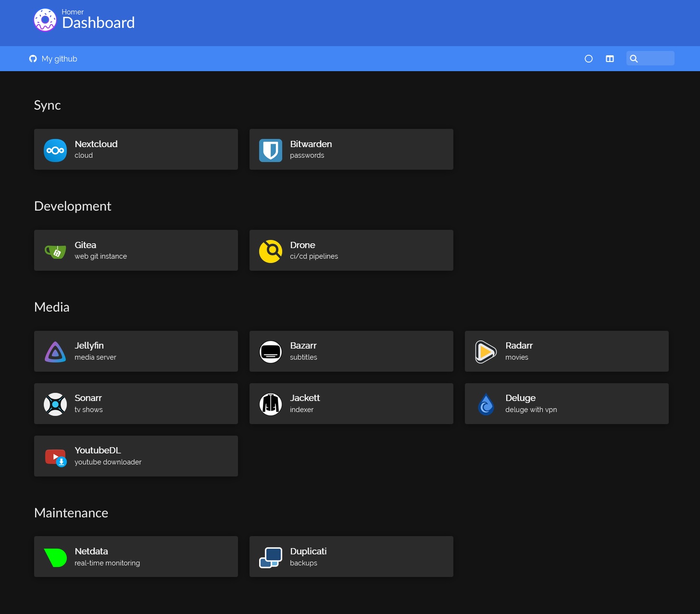Click the 'media server' subtitle text
Screen dimensions: 700x614
pyautogui.click(x=96, y=357)
